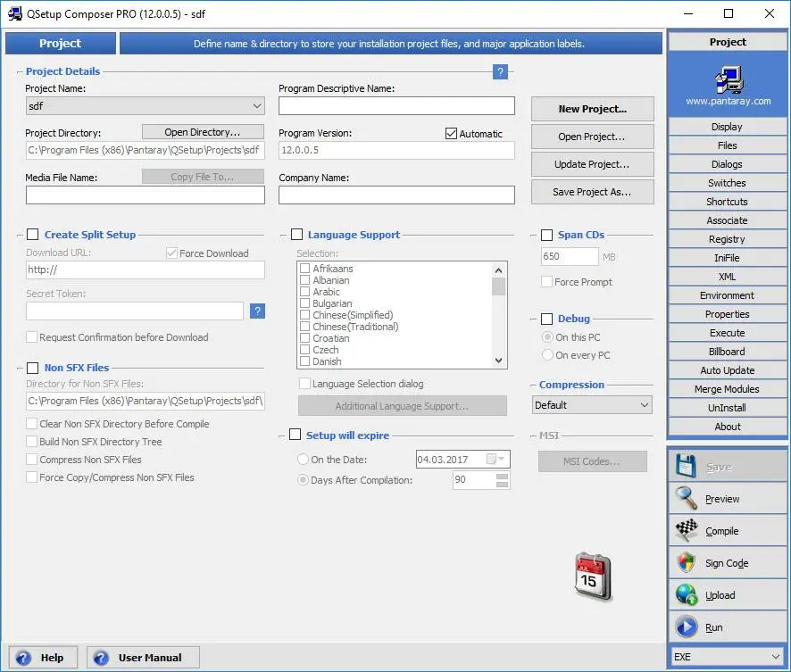Viewport: 791px width, 672px height.
Task: Click the Compile checkered flag icon
Action: [x=686, y=530]
